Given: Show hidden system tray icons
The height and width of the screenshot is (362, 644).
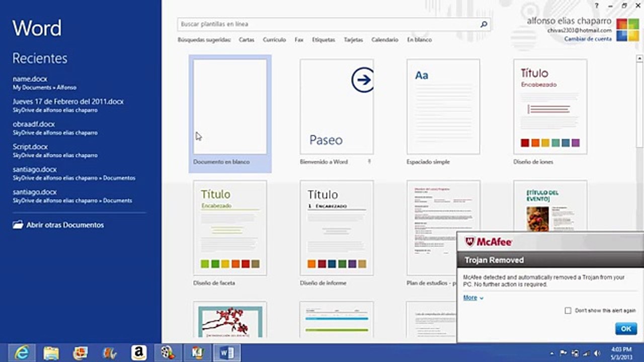Looking at the screenshot, I should pos(552,353).
